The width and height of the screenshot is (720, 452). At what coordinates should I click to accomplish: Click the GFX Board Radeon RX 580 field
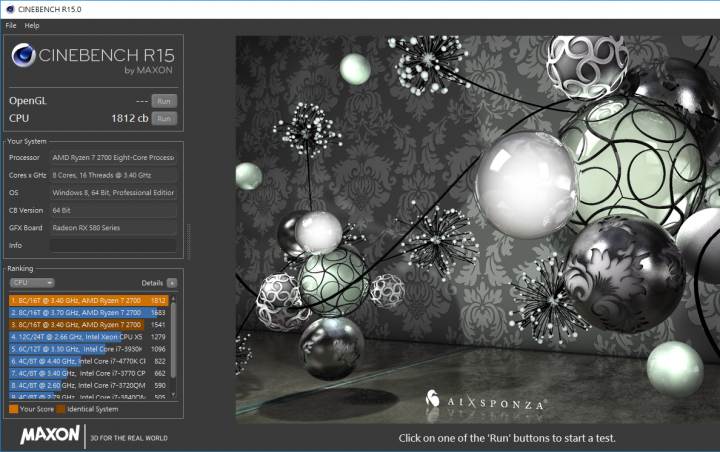[x=113, y=228]
